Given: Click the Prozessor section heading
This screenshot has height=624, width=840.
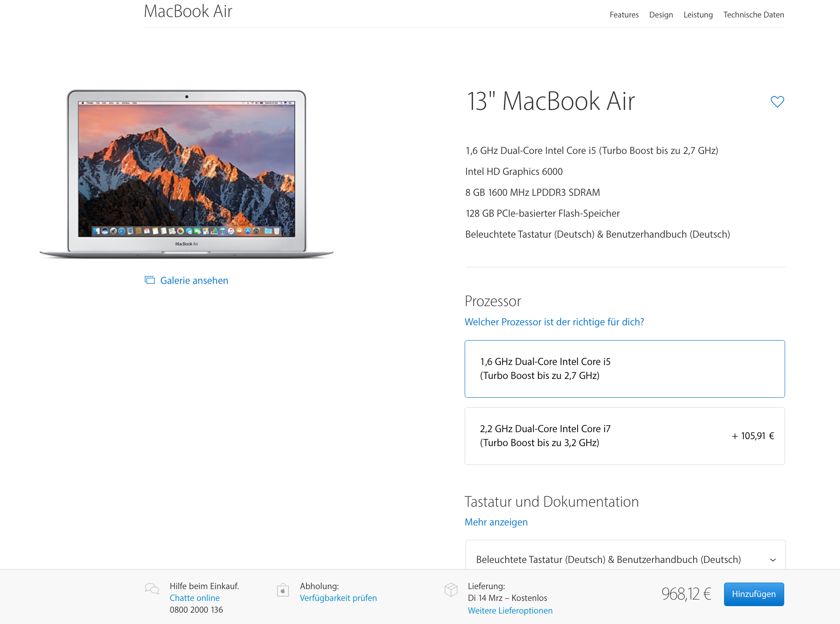Looking at the screenshot, I should point(493,301).
